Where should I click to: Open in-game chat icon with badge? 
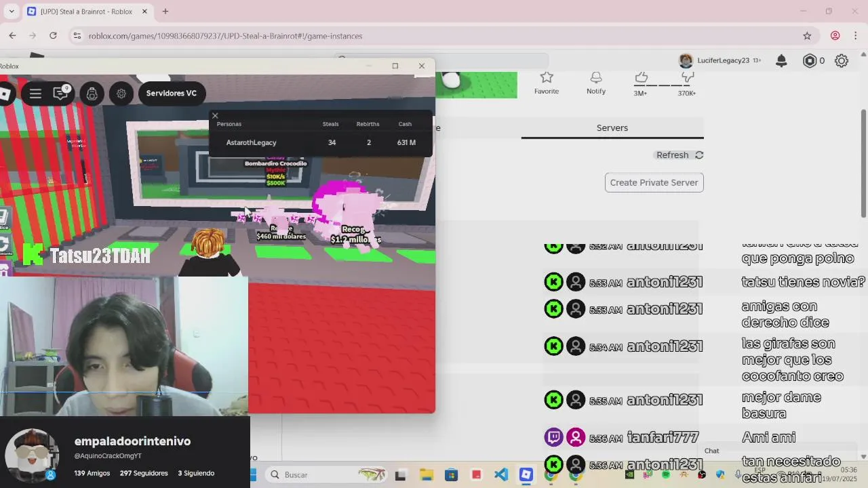tap(61, 93)
